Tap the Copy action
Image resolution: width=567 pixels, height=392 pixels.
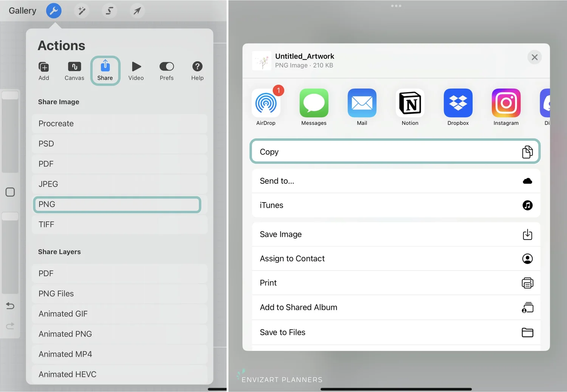coord(395,152)
